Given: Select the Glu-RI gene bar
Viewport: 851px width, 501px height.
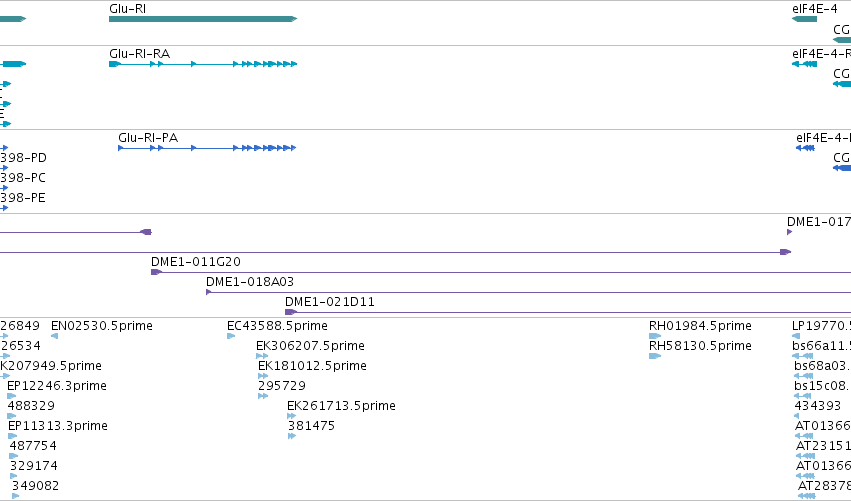Looking at the screenshot, I should point(203,19).
